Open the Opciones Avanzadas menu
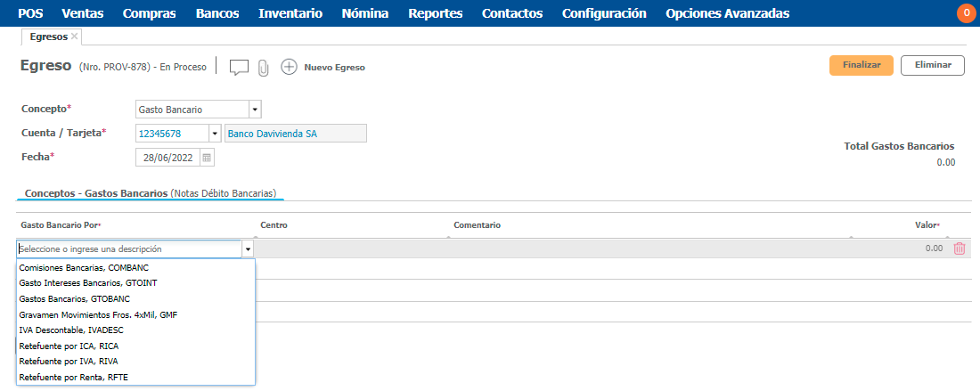The image size is (980, 391). [x=727, y=13]
